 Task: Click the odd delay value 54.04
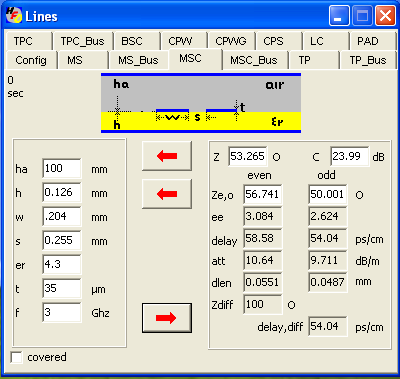(x=328, y=238)
